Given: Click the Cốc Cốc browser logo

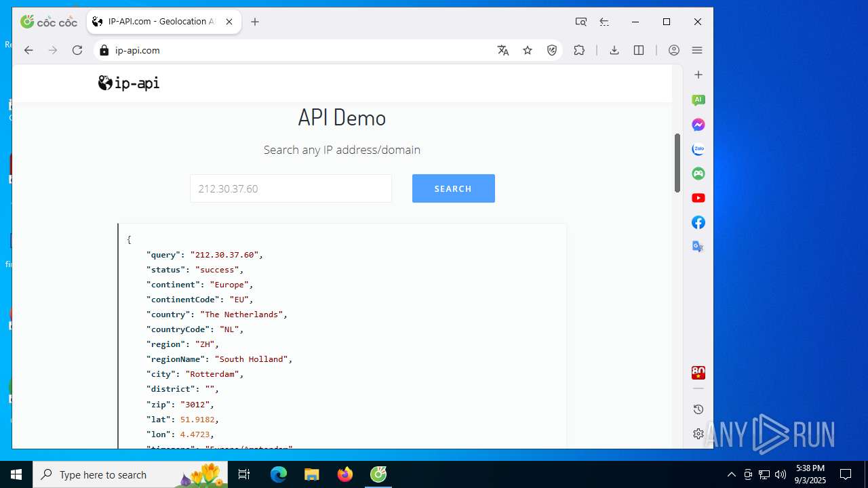Looking at the screenshot, I should coord(48,22).
